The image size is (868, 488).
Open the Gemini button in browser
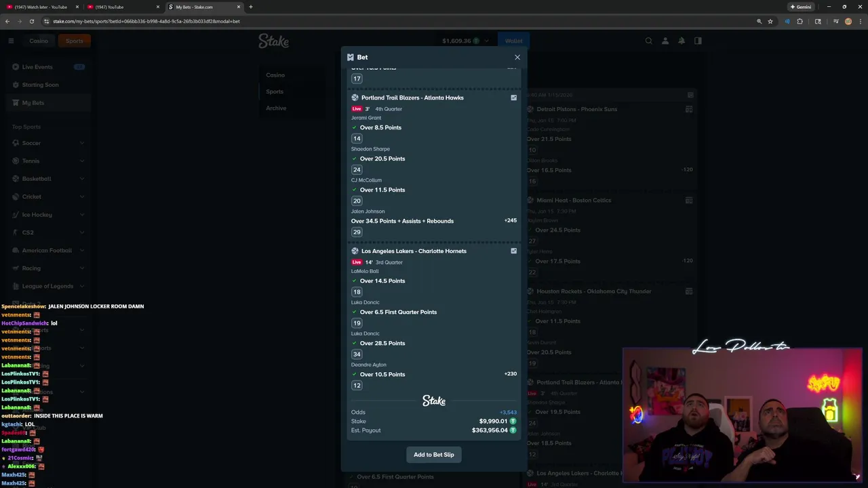click(801, 7)
